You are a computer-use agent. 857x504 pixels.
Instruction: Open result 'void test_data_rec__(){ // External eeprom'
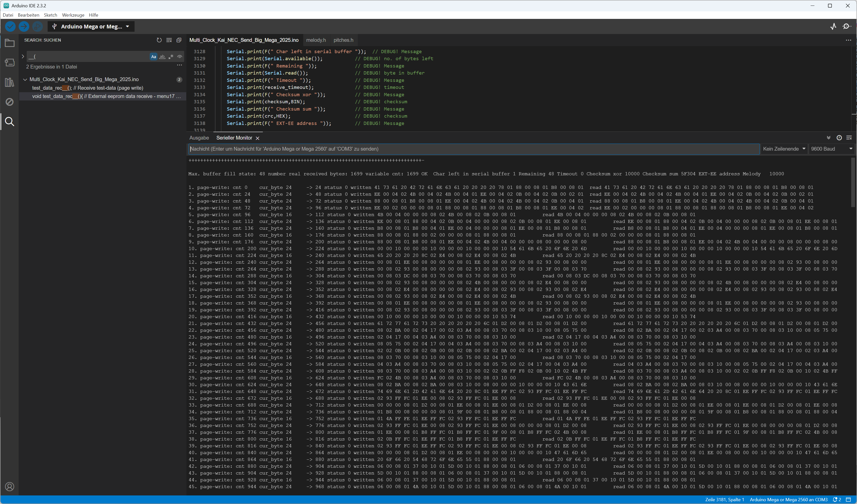tap(102, 96)
